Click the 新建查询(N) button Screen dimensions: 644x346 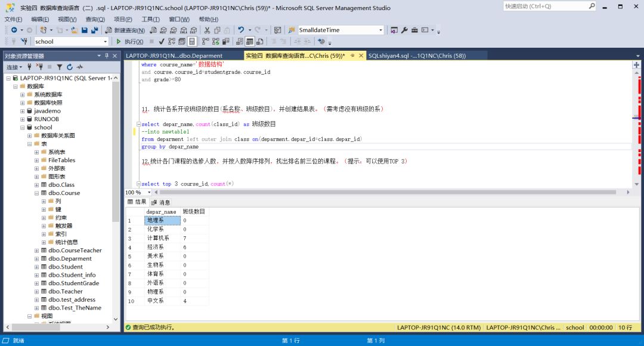tap(125, 30)
